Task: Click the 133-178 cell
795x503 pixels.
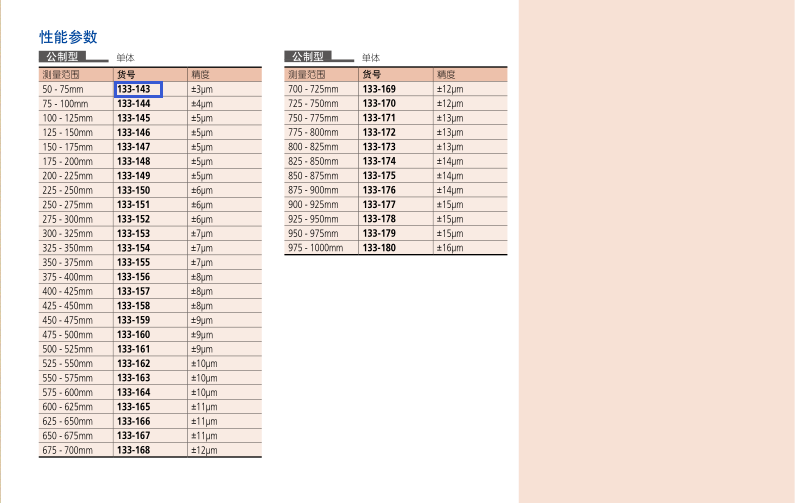Action: point(379,219)
